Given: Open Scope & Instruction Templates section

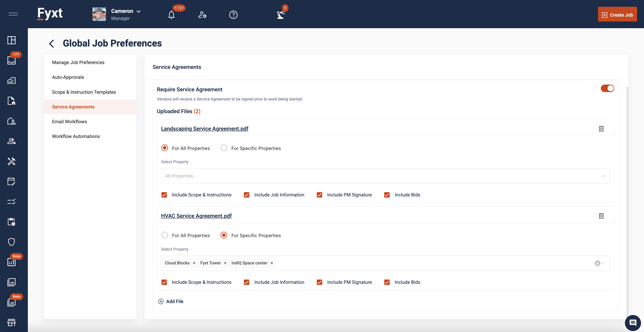Looking at the screenshot, I should click(90, 92).
